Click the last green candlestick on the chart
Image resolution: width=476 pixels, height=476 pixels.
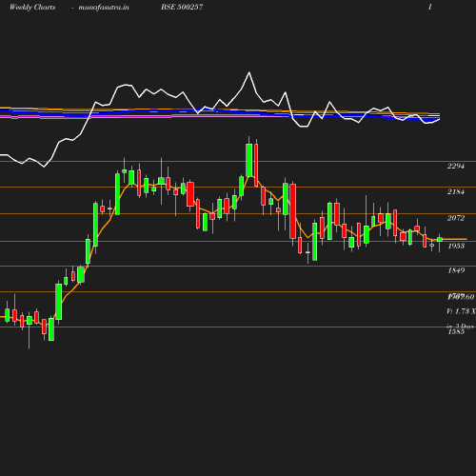(x=440, y=240)
